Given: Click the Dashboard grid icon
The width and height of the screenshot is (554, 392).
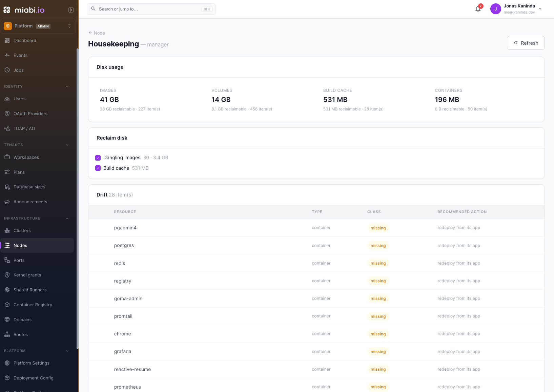Looking at the screenshot, I should pos(7,40).
